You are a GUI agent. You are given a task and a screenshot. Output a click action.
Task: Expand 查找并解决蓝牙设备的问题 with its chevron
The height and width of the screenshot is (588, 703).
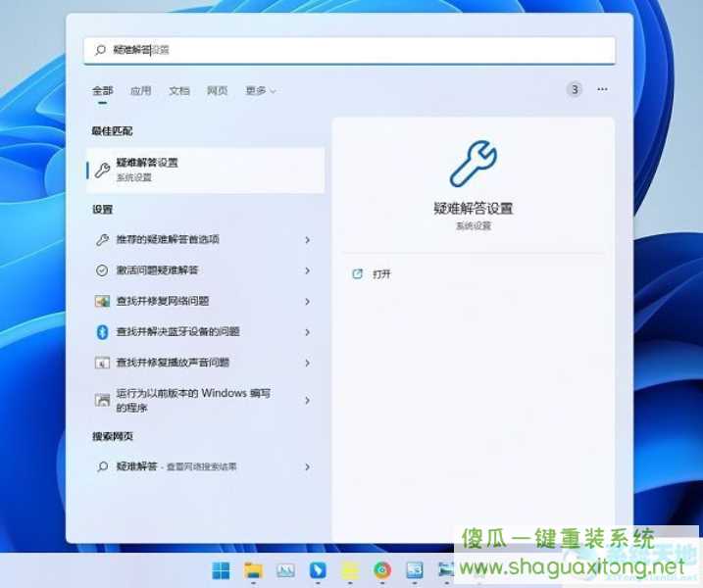pos(308,332)
